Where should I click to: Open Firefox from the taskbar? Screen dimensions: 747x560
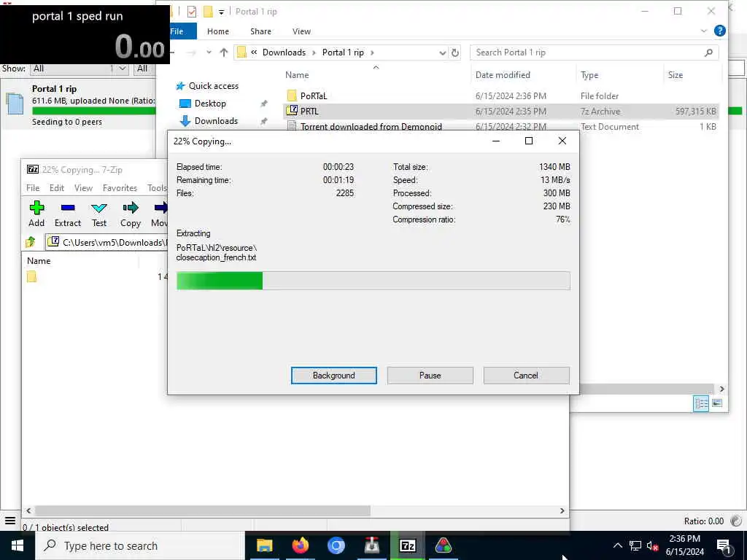click(300, 545)
